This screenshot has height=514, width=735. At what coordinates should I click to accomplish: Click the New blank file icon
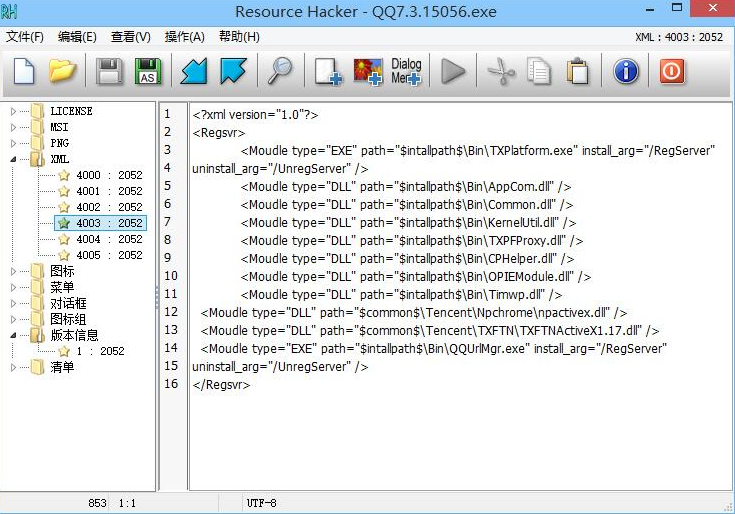24,71
